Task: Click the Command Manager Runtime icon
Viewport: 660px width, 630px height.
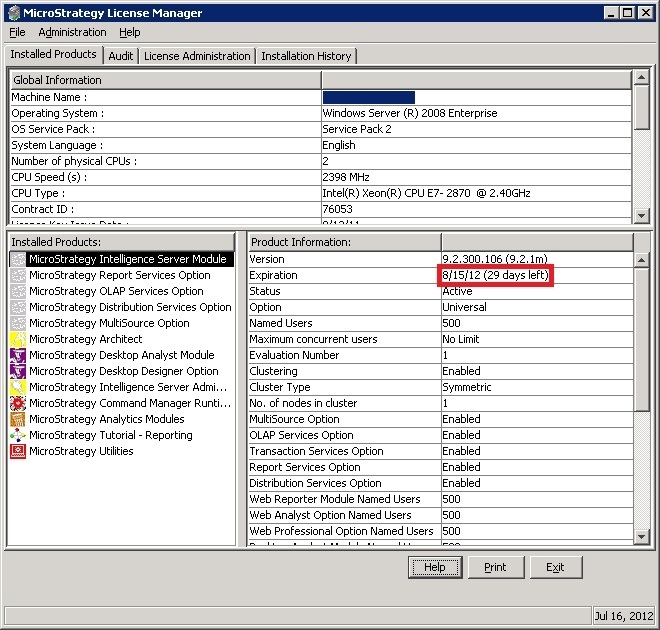Action: coord(18,403)
